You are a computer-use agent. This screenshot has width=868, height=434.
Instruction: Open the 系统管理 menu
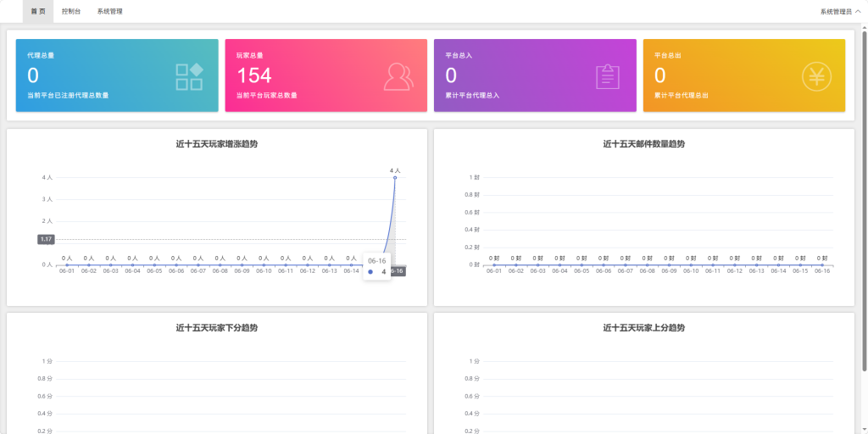(109, 11)
